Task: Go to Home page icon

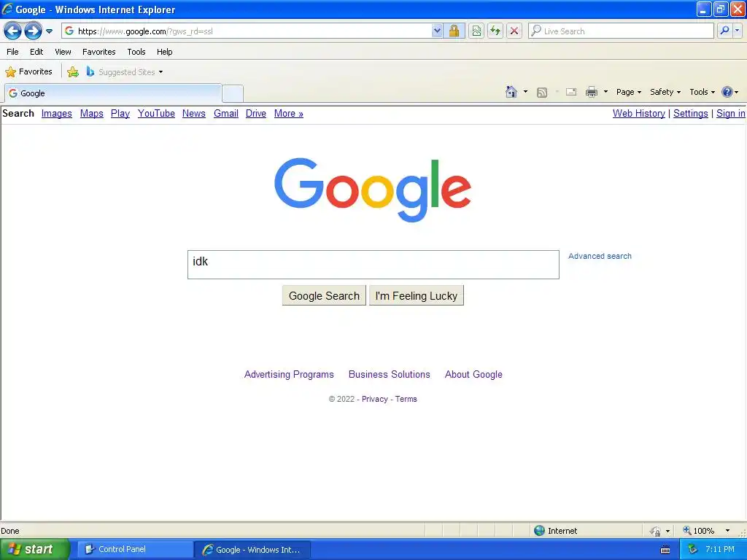Action: click(511, 92)
